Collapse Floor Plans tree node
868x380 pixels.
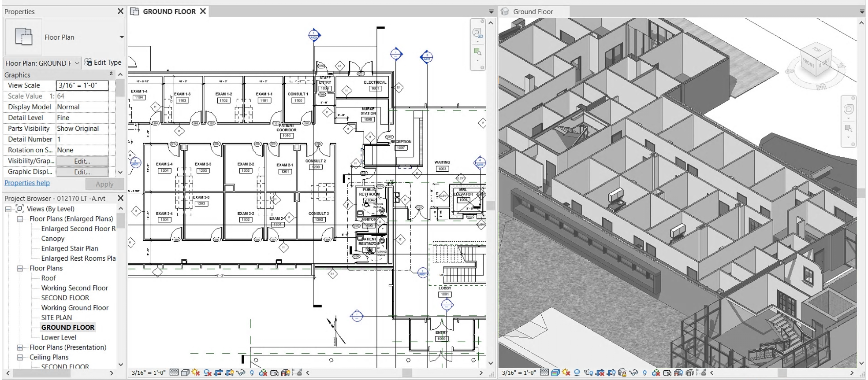pyautogui.click(x=20, y=268)
